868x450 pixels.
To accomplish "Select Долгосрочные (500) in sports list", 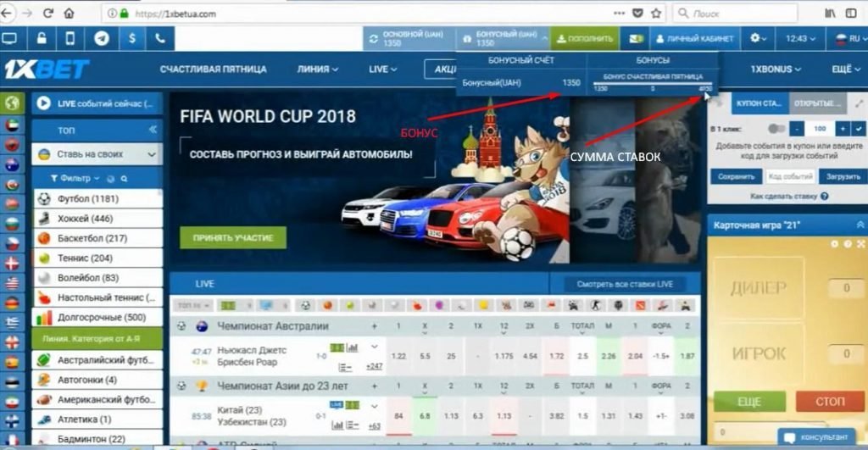I will click(x=97, y=317).
